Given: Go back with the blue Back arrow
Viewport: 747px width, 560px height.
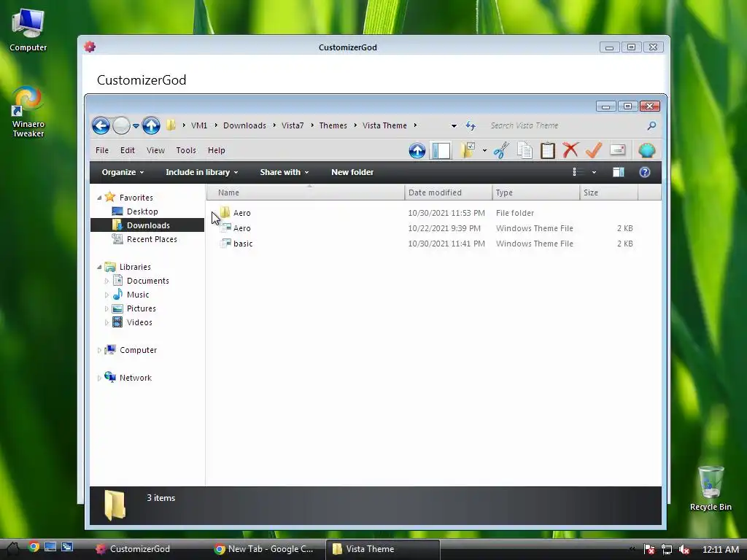Looking at the screenshot, I should pos(101,125).
